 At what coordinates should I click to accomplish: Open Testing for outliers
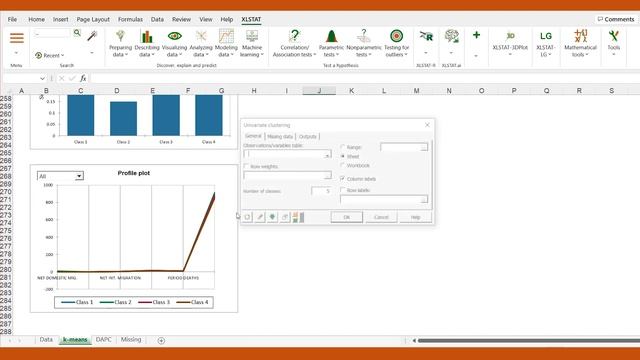click(396, 43)
